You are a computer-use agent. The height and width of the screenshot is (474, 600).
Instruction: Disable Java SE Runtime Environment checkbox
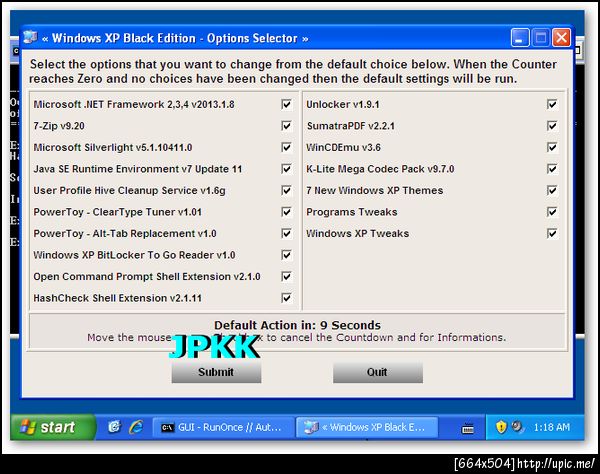tap(286, 169)
